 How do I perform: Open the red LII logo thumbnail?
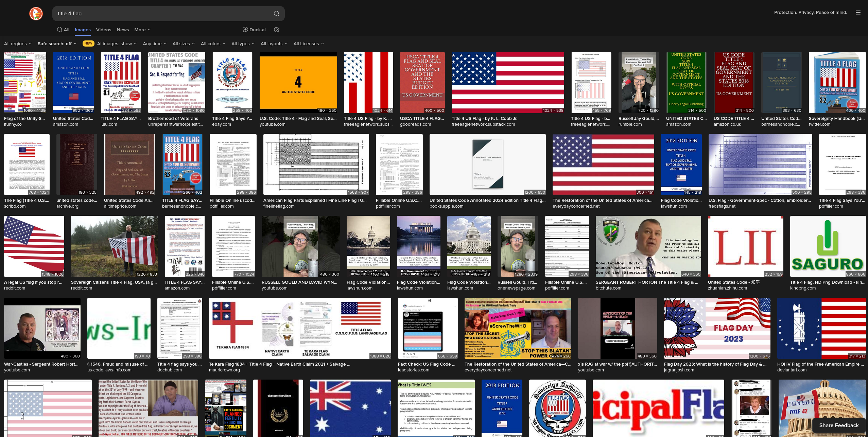pyautogui.click(x=745, y=246)
